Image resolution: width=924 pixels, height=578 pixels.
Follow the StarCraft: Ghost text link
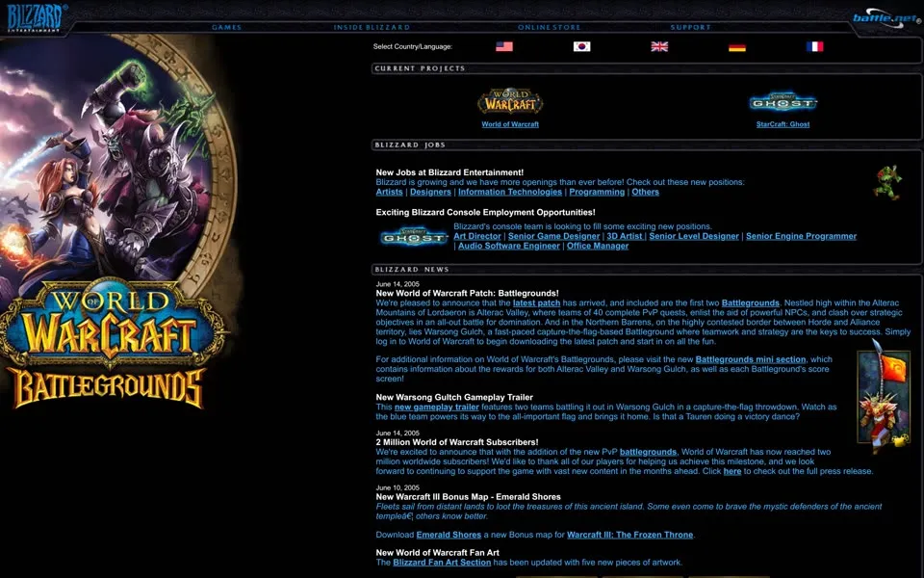(783, 124)
